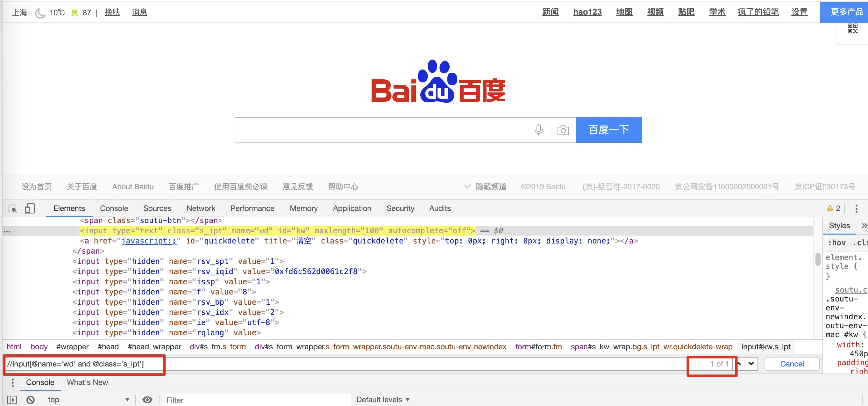Open the DevTools three-dot customize menu
868x406 pixels.
pyautogui.click(x=856, y=208)
